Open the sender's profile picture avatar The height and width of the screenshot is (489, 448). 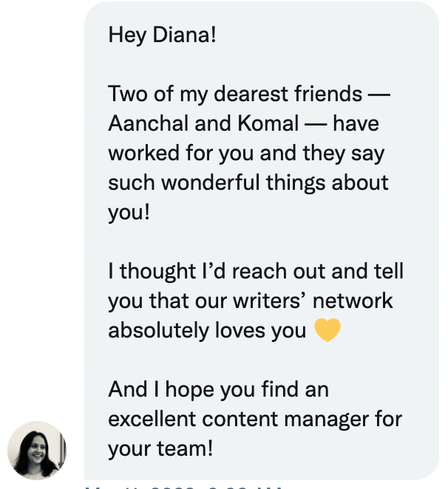tap(37, 451)
